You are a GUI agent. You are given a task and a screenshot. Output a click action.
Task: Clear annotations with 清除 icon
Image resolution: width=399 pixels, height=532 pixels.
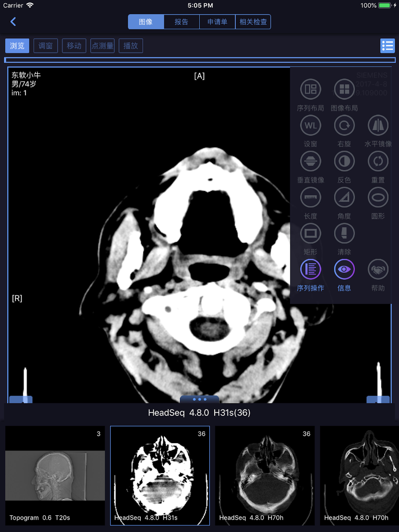tap(344, 233)
